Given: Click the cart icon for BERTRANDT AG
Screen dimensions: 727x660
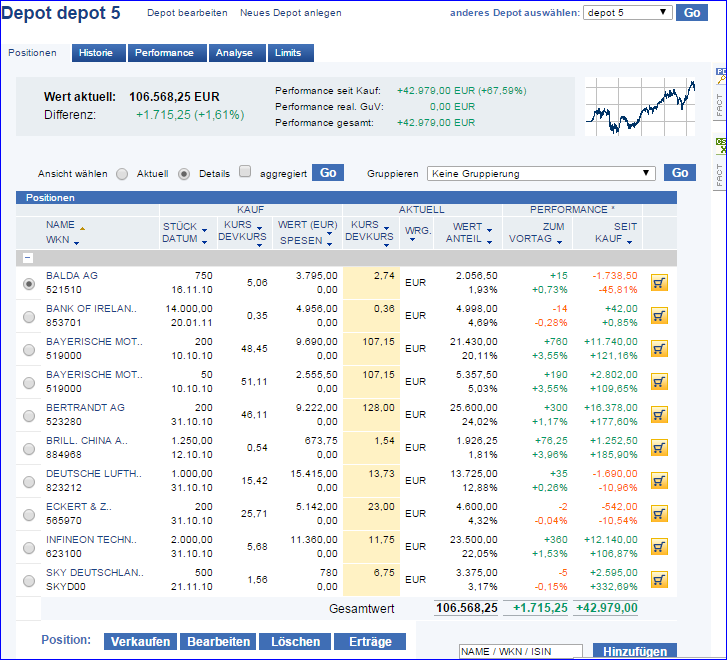Looking at the screenshot, I should [x=659, y=415].
